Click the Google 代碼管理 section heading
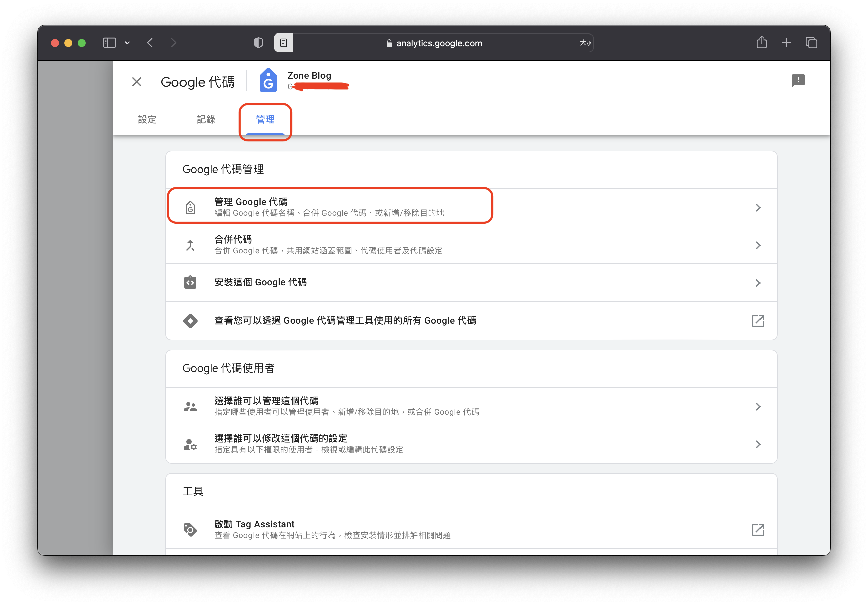This screenshot has height=605, width=868. [223, 169]
